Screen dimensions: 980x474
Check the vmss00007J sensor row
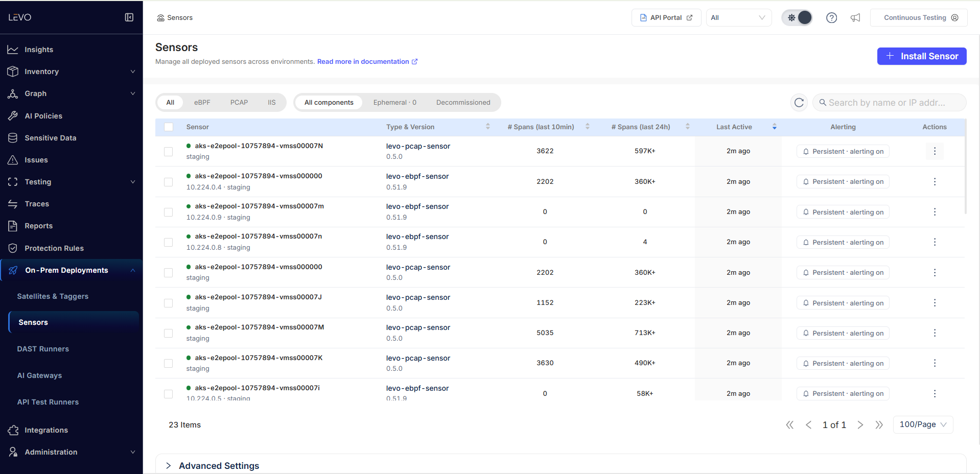tap(168, 303)
